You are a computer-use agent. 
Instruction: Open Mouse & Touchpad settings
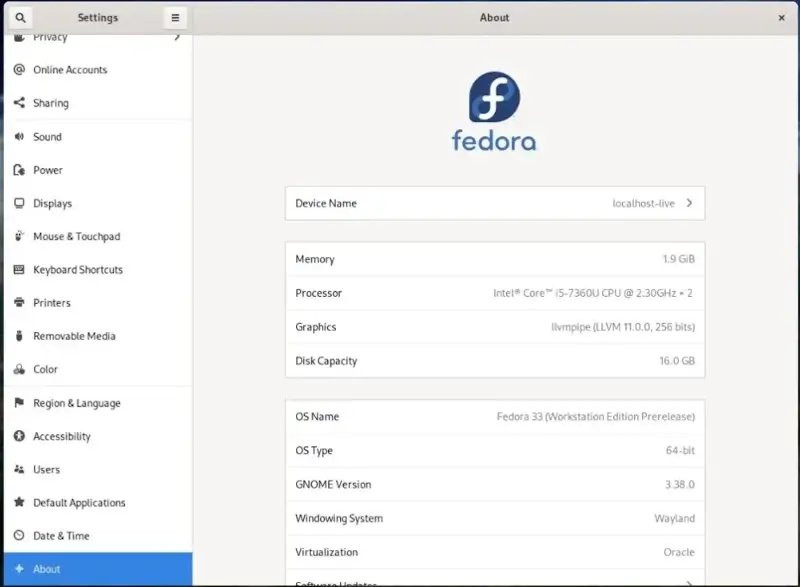click(x=98, y=236)
